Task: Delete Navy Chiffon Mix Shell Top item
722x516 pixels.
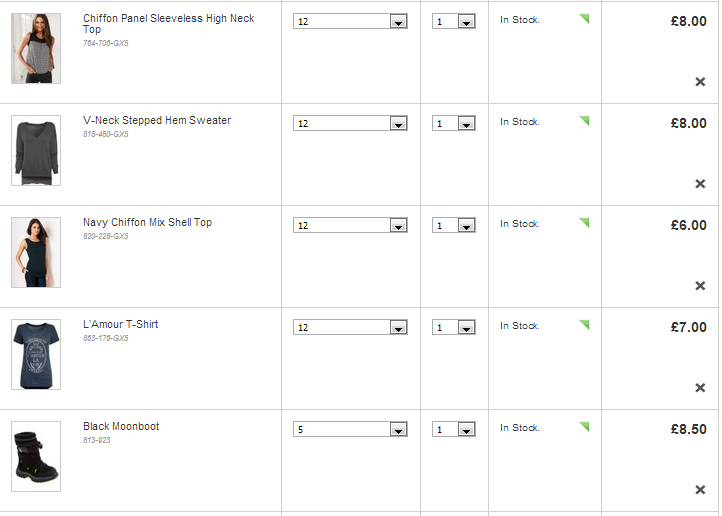Action: pyautogui.click(x=700, y=286)
